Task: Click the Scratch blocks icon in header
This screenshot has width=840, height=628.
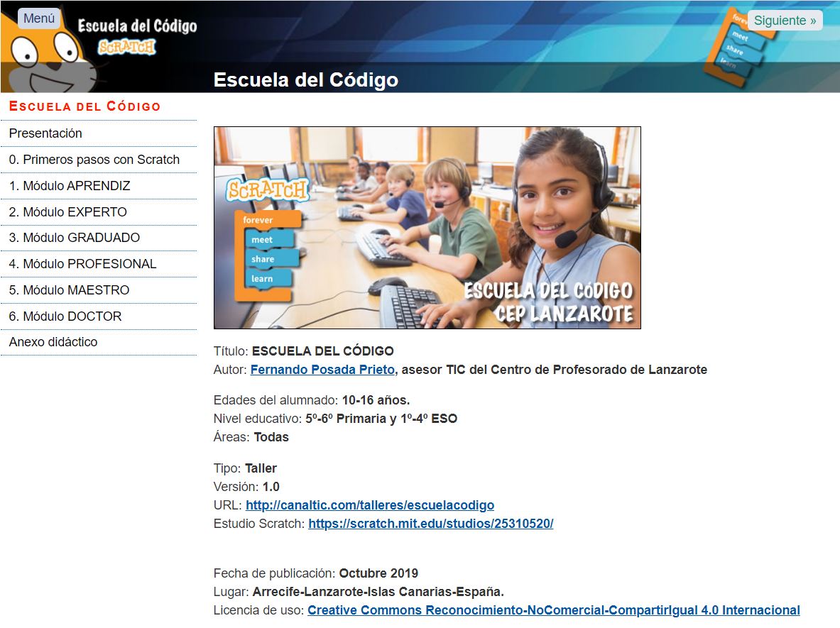Action: [735, 50]
